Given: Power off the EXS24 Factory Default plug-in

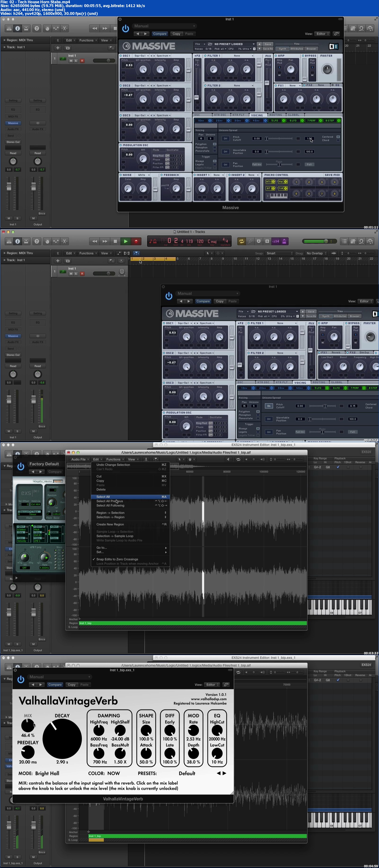Looking at the screenshot, I should 21,466.
